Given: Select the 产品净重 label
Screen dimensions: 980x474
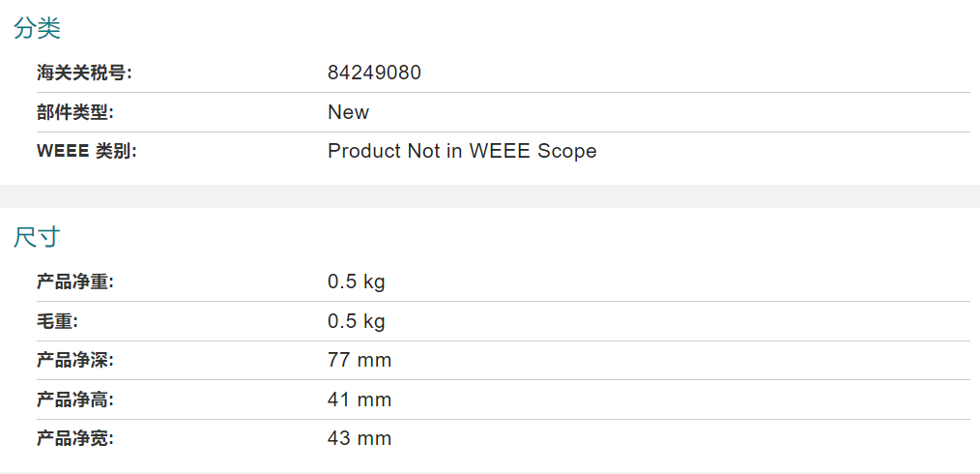Looking at the screenshot, I should tap(75, 282).
